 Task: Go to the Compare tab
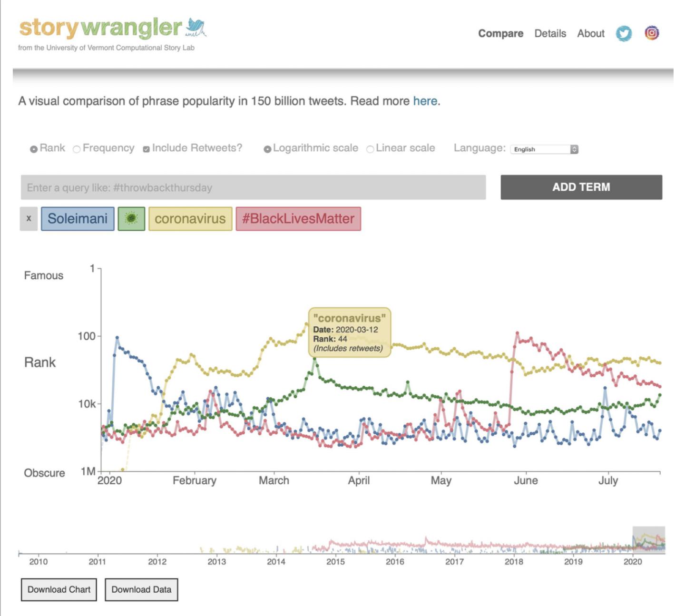500,33
